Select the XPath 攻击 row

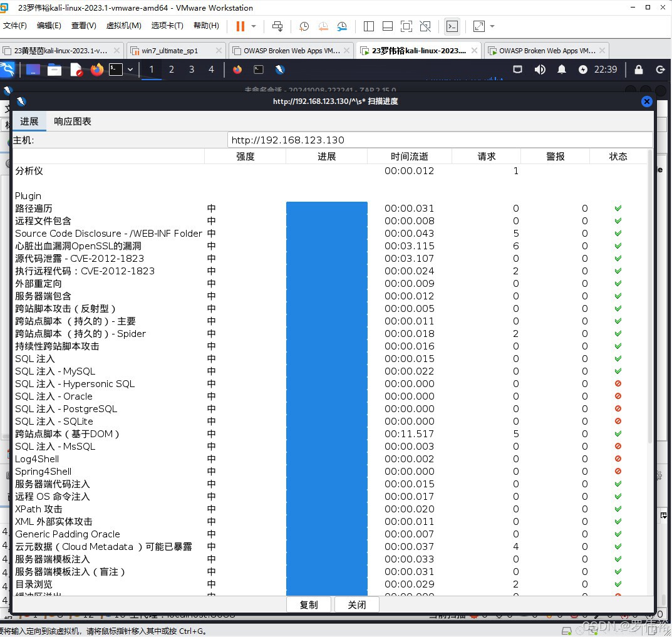point(330,509)
